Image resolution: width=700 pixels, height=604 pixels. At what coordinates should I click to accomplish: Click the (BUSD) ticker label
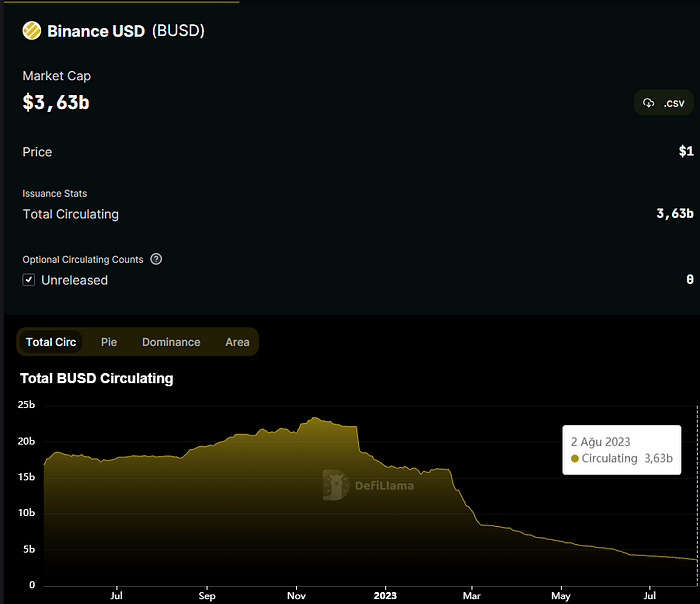click(x=178, y=31)
